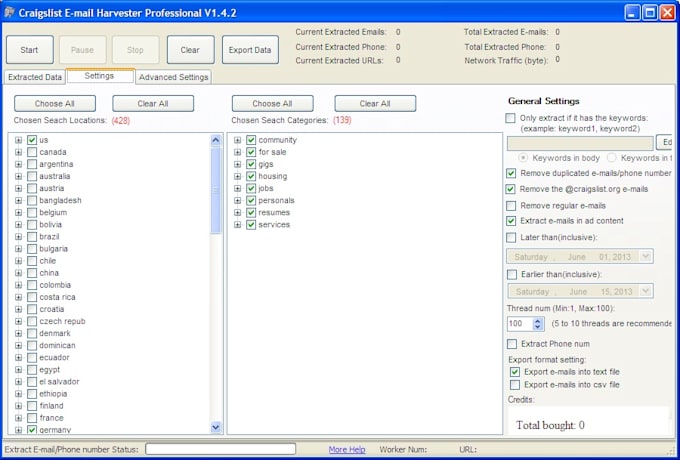This screenshot has height=460, width=680.
Task: Enable the Extract Phone num checkbox
Action: pyautogui.click(x=512, y=344)
